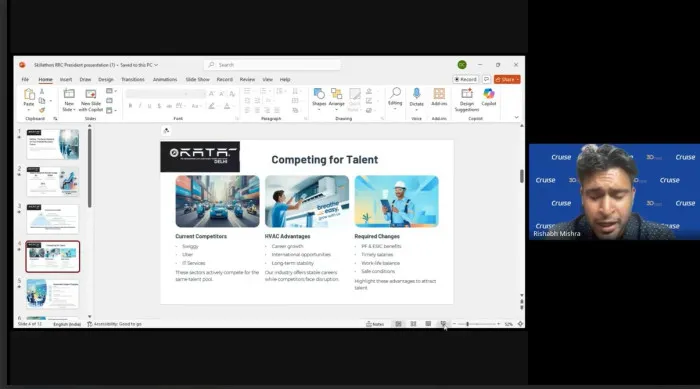This screenshot has height=389, width=700.
Task: Collapse the ribbon with chevron arrow
Action: [x=517, y=117]
